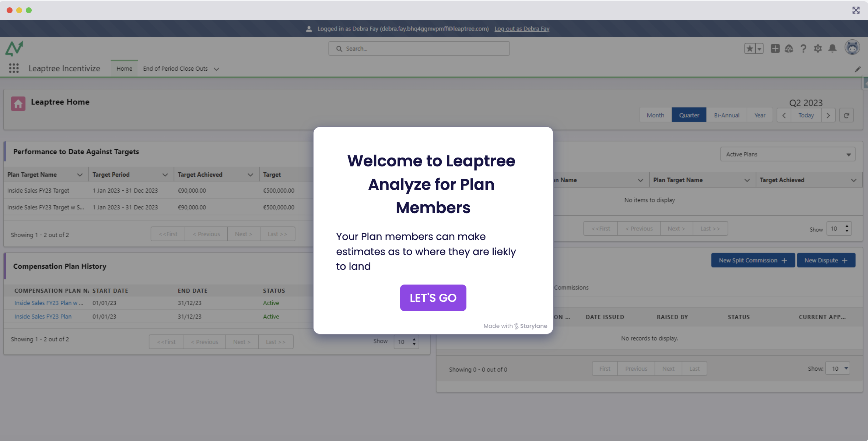Click Next in Performance table pagination
Image resolution: width=868 pixels, height=441 pixels.
pyautogui.click(x=244, y=234)
